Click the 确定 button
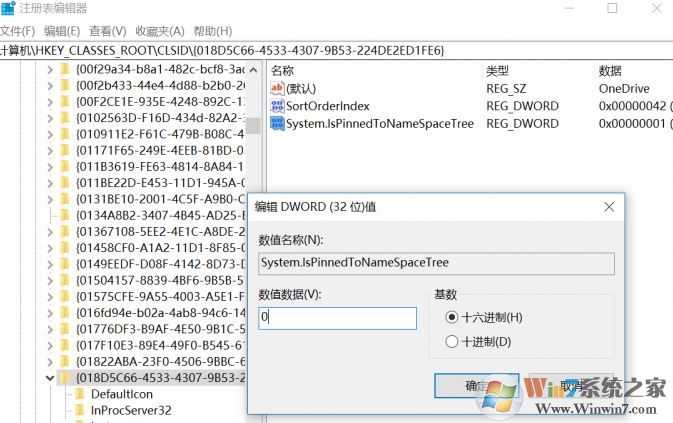The image size is (673, 423). [x=476, y=386]
